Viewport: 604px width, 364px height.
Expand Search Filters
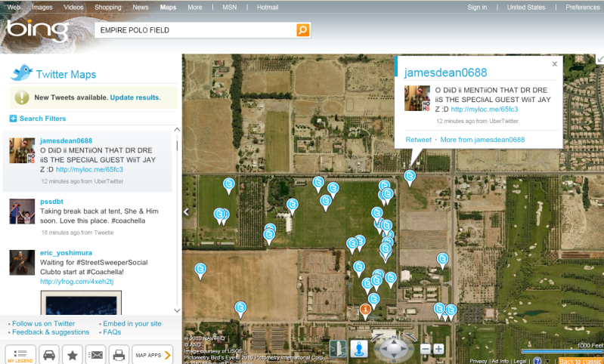pos(38,119)
